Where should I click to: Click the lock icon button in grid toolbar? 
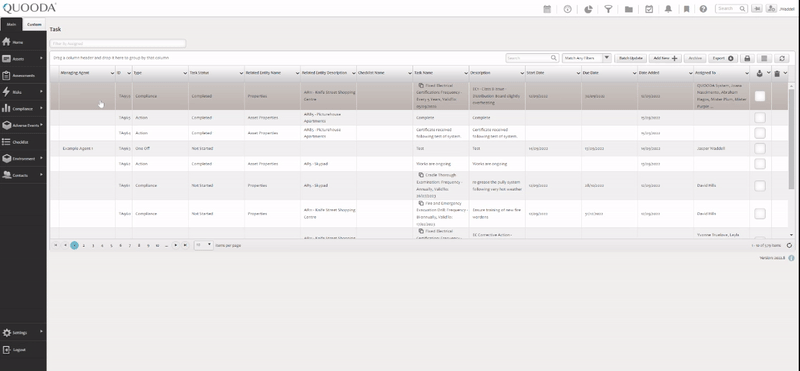747,58
